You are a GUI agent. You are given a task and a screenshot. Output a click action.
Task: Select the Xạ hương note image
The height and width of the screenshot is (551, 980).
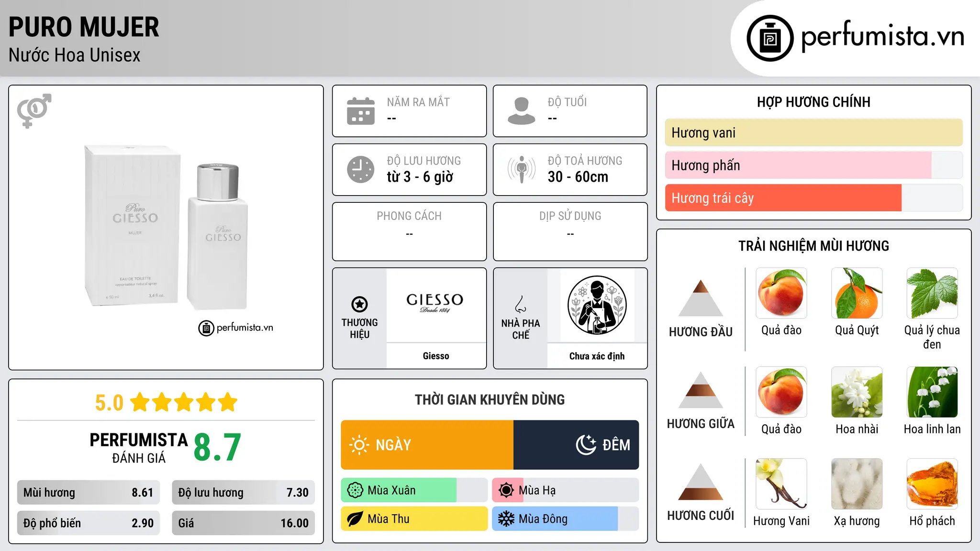pos(857,484)
